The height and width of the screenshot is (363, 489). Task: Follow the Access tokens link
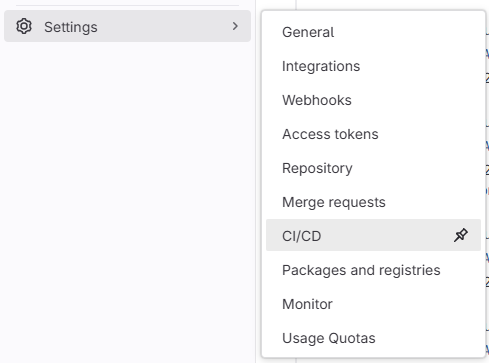point(330,134)
